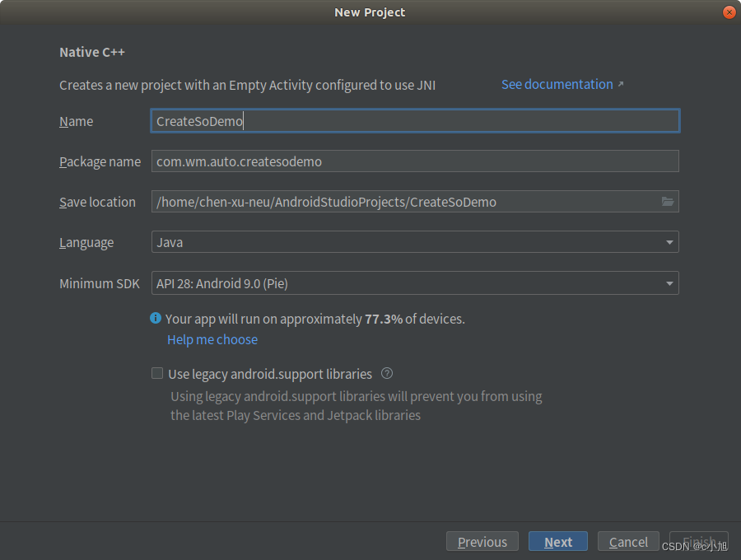Click the New Project title bar

(370, 12)
